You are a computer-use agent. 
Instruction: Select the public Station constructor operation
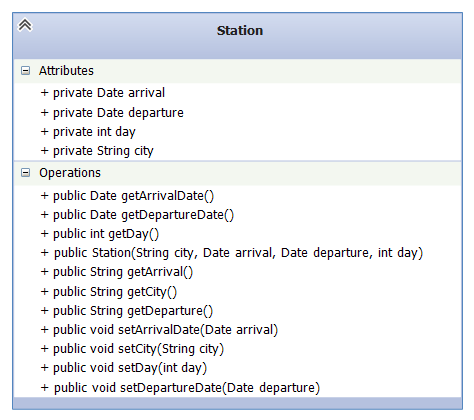pyautogui.click(x=232, y=253)
